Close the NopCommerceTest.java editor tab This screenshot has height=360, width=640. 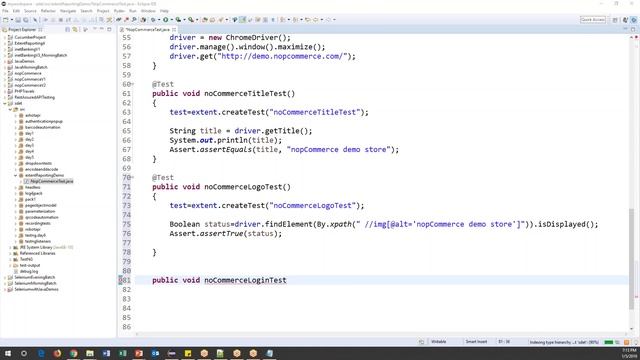pyautogui.click(x=174, y=29)
